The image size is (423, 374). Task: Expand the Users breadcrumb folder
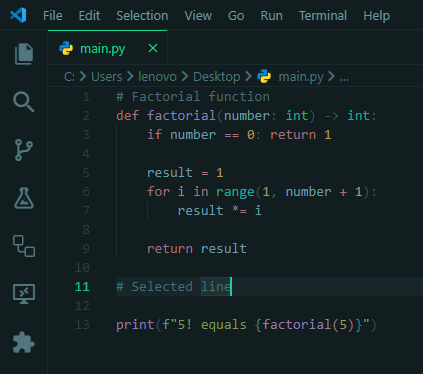[107, 77]
